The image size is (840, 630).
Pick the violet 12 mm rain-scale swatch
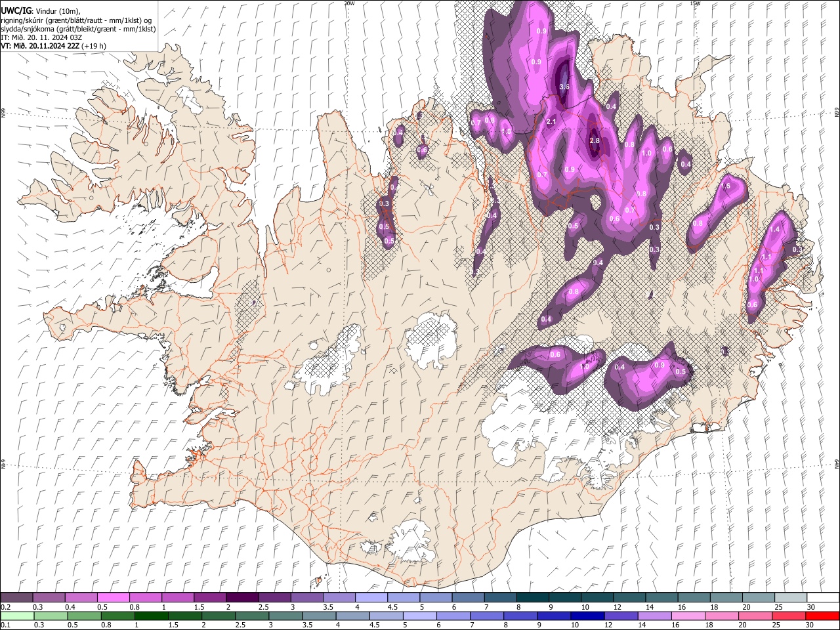[x=621, y=616]
